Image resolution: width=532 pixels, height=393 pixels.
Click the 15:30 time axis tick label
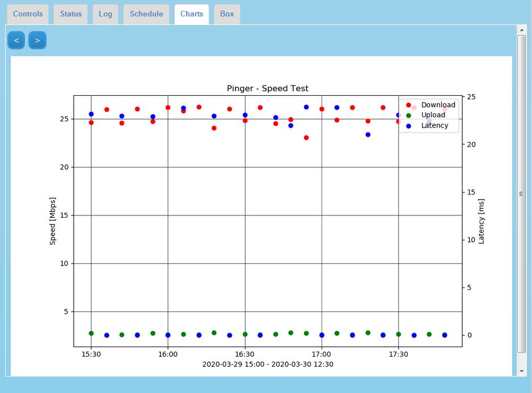91,354
